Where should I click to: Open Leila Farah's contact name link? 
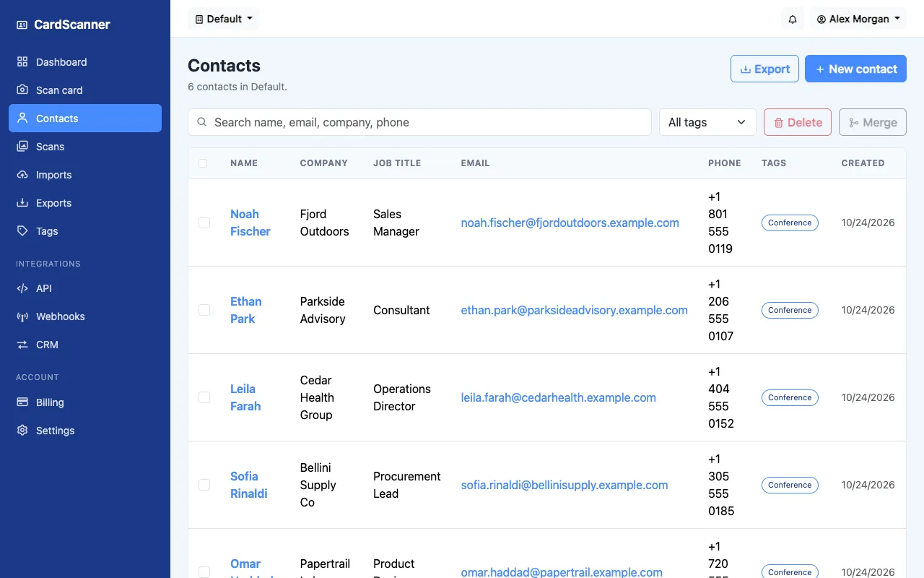click(245, 397)
